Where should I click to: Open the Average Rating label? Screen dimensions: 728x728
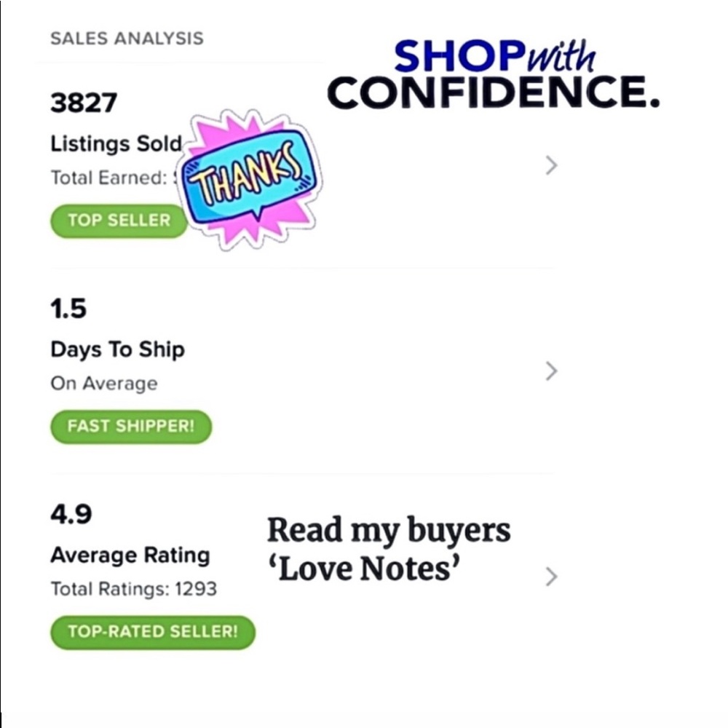[x=130, y=555]
